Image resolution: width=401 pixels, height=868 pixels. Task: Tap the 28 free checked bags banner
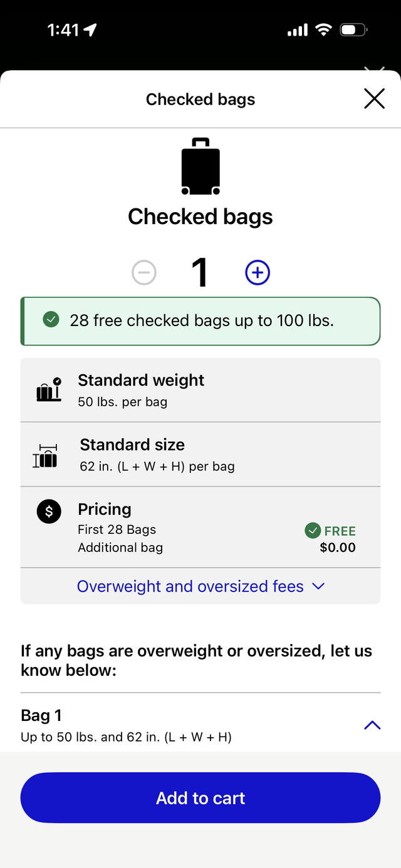tap(200, 321)
